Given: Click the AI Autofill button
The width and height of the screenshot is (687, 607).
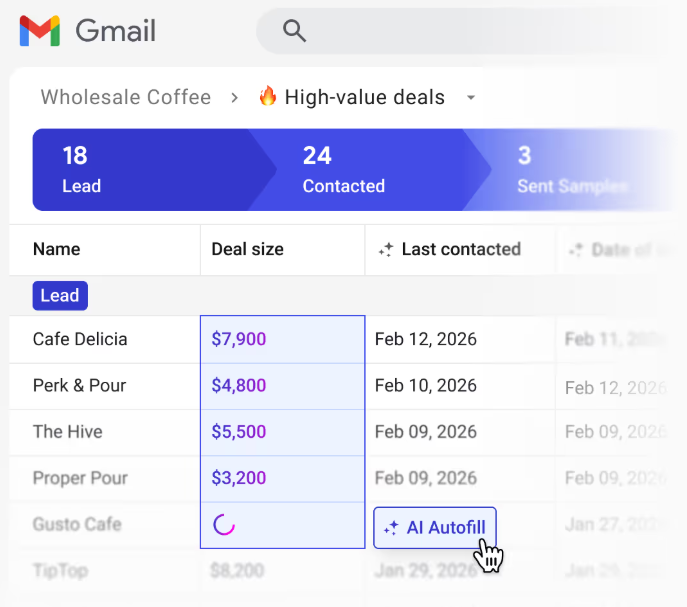Looking at the screenshot, I should (x=435, y=528).
